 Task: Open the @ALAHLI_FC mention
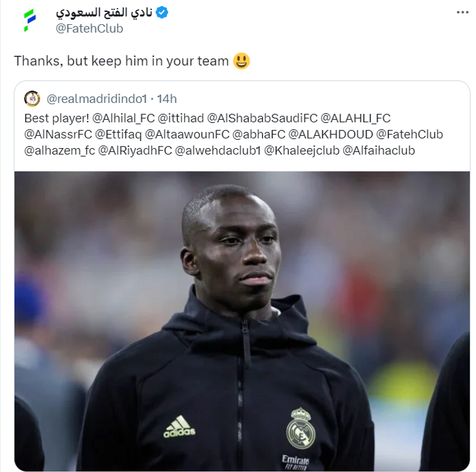(x=356, y=118)
